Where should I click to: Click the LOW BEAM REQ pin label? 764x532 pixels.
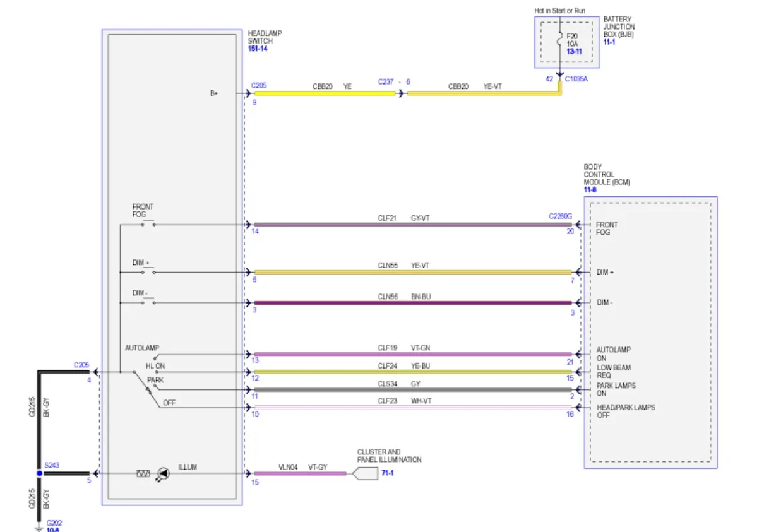614,371
